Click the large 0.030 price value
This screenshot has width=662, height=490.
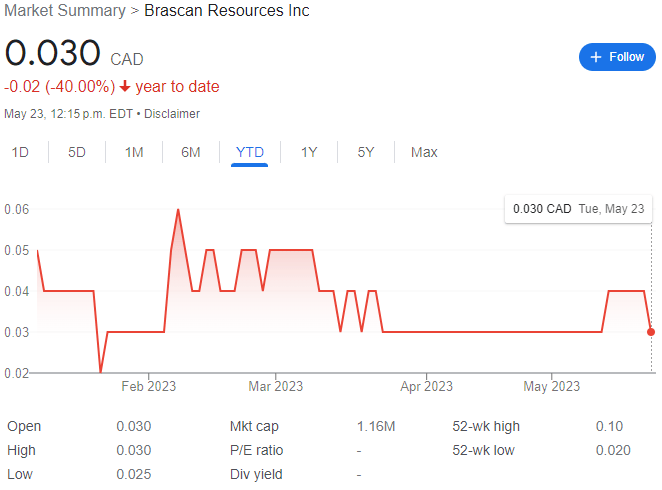tap(52, 53)
